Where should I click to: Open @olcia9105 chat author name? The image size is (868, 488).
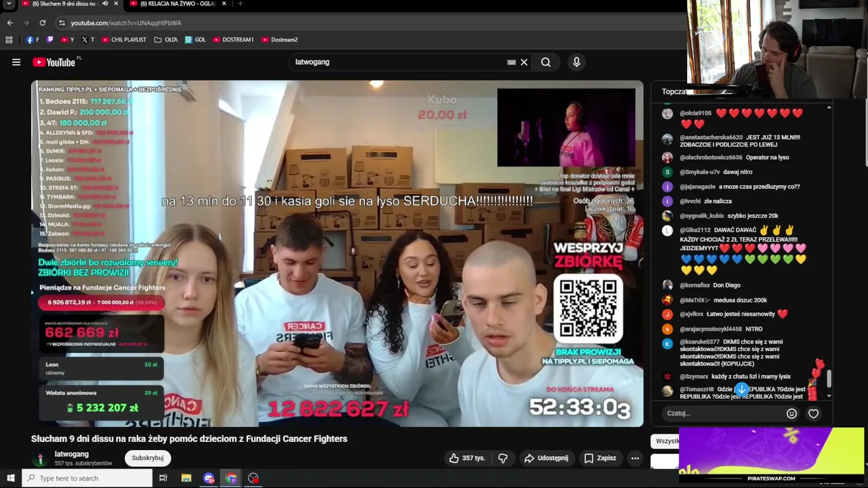696,113
